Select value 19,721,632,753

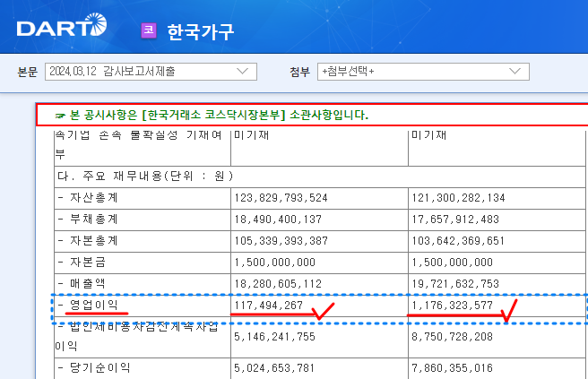(455, 284)
